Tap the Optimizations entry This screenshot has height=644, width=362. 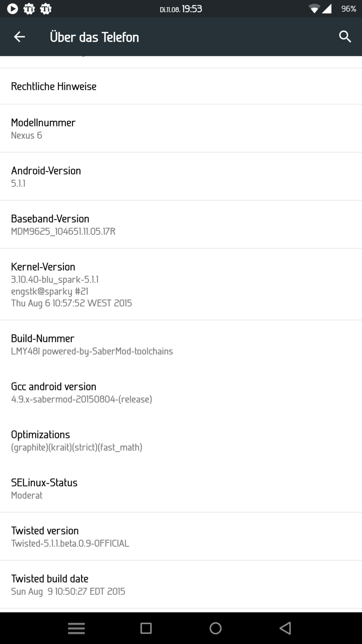coord(181,440)
